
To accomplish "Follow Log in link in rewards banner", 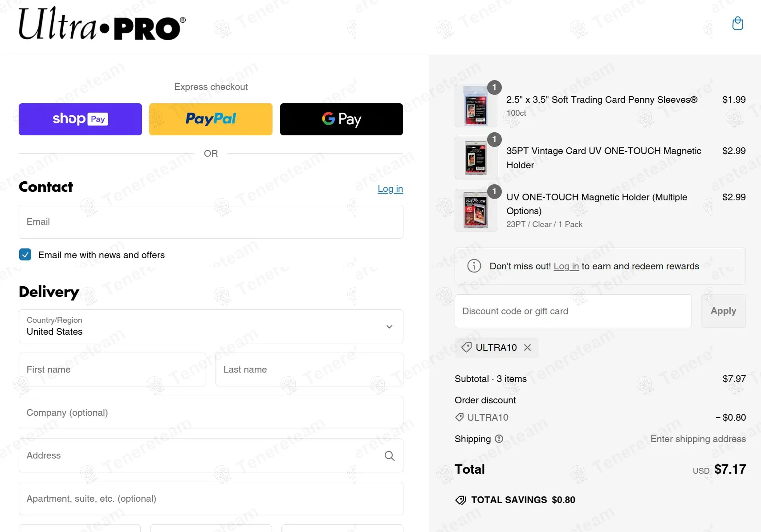I will coord(566,266).
